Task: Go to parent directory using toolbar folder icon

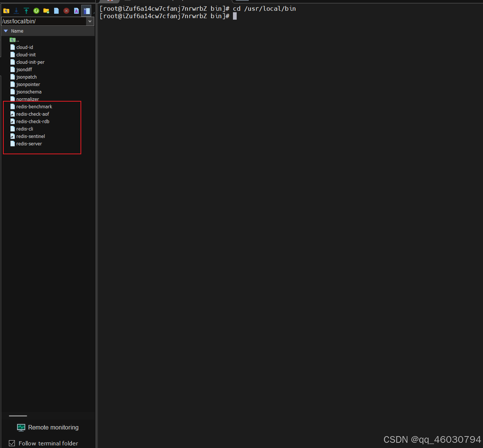Action: 6,11
